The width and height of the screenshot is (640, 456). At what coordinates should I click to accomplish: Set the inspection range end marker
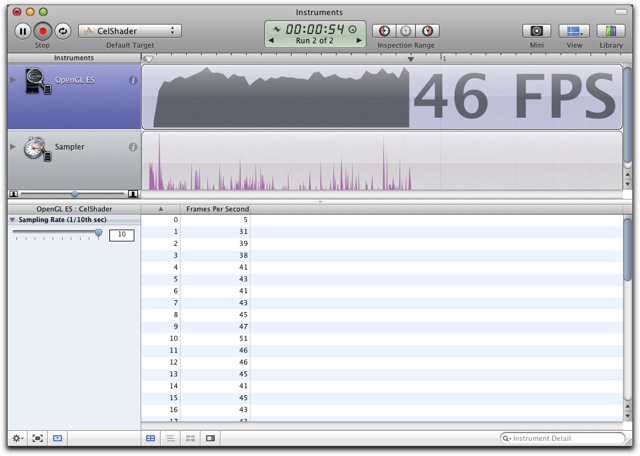[427, 31]
